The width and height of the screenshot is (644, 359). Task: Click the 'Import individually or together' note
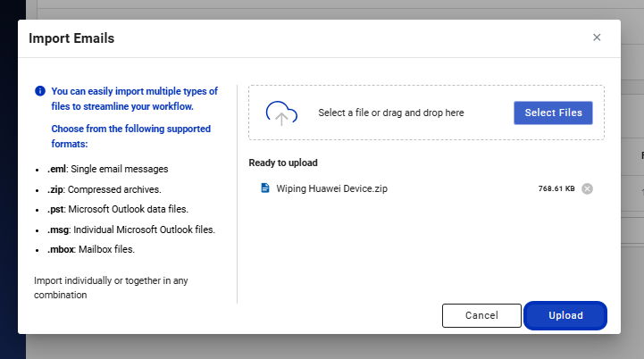tap(111, 288)
